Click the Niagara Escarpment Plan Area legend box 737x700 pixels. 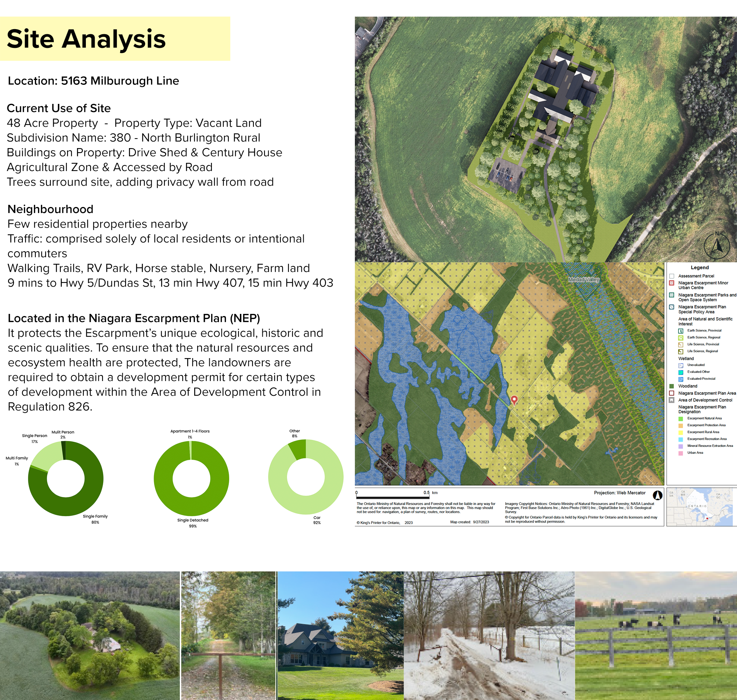pos(671,393)
